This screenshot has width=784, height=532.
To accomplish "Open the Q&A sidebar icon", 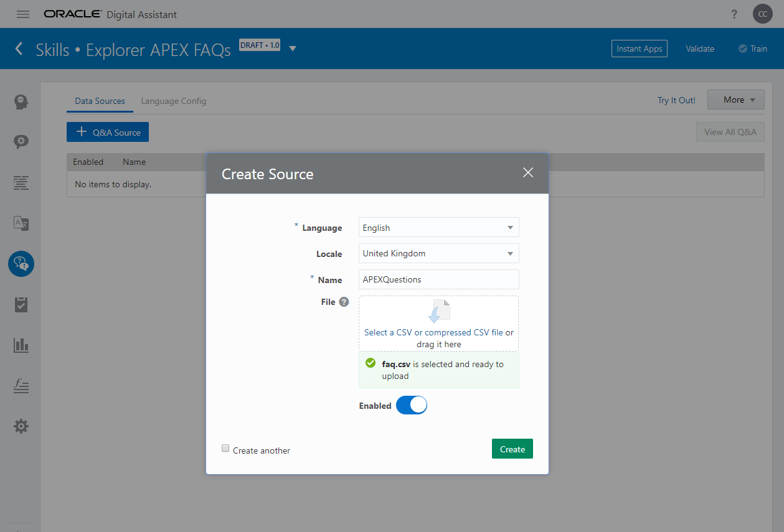I will click(21, 264).
